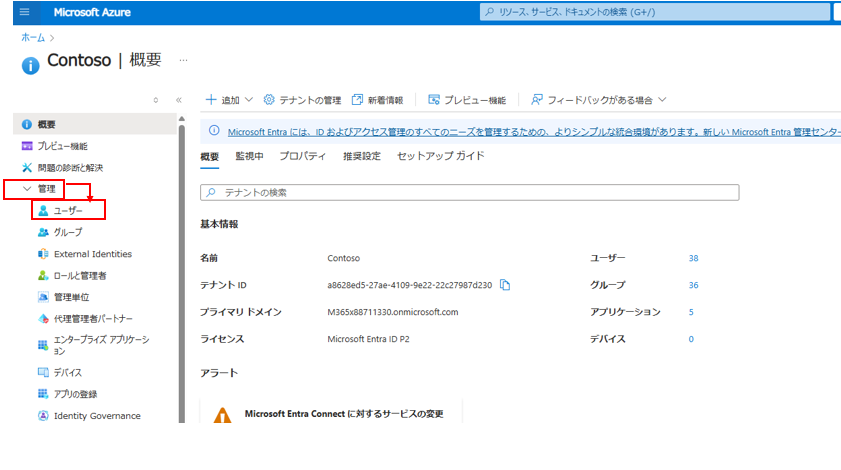The height and width of the screenshot is (470, 841).
Task: Click the External Identities icon
Action: click(43, 254)
